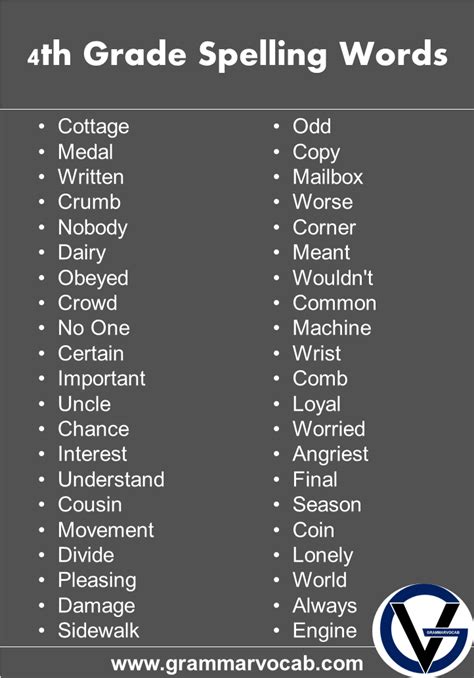Click the bullet beside Copy
The image size is (474, 678).
pyautogui.click(x=277, y=152)
